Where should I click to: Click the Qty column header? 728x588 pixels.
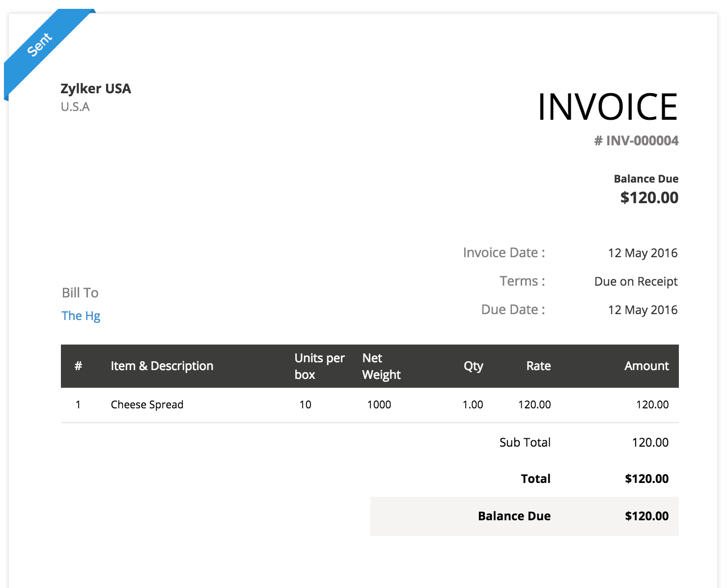[x=473, y=366]
